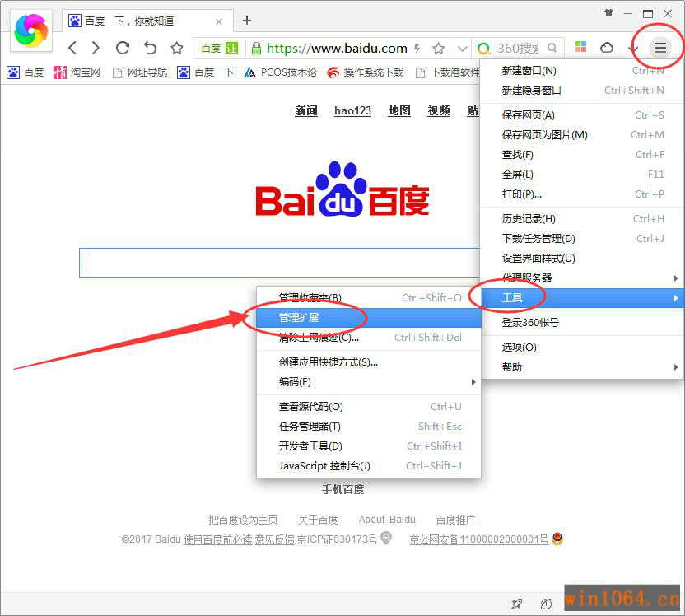Screen dimensions: 685x616
Task: Open JavaScript 控制台(J) from the submenu
Action: coord(369,466)
